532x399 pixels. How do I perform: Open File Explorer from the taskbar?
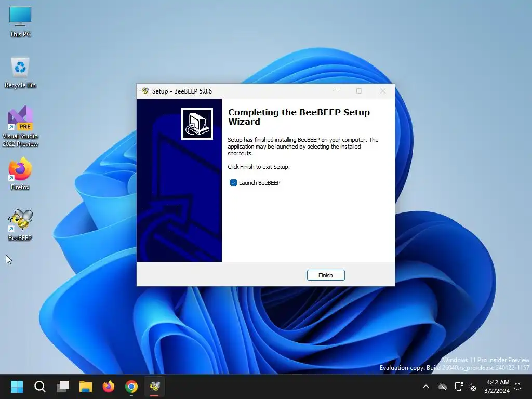86,387
